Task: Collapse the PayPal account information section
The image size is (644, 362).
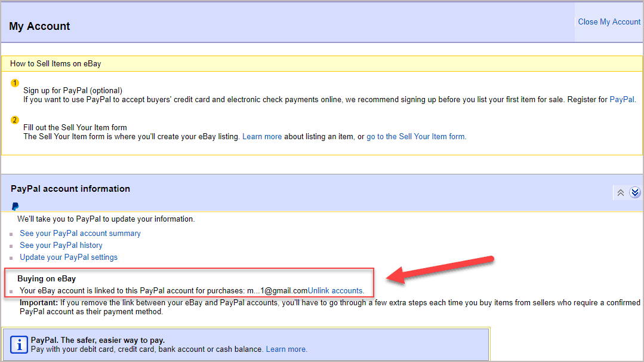Action: (x=621, y=192)
